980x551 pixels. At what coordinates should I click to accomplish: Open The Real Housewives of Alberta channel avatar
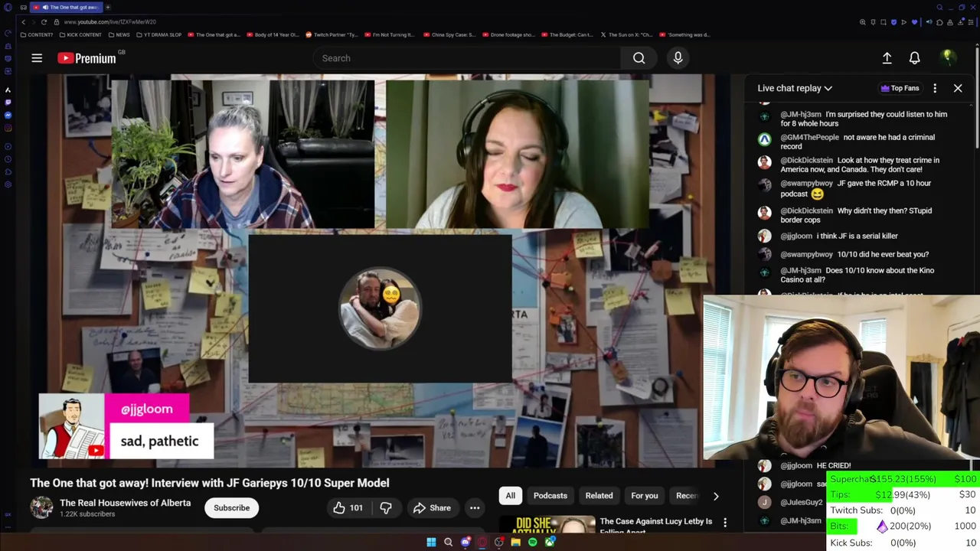[x=41, y=507]
